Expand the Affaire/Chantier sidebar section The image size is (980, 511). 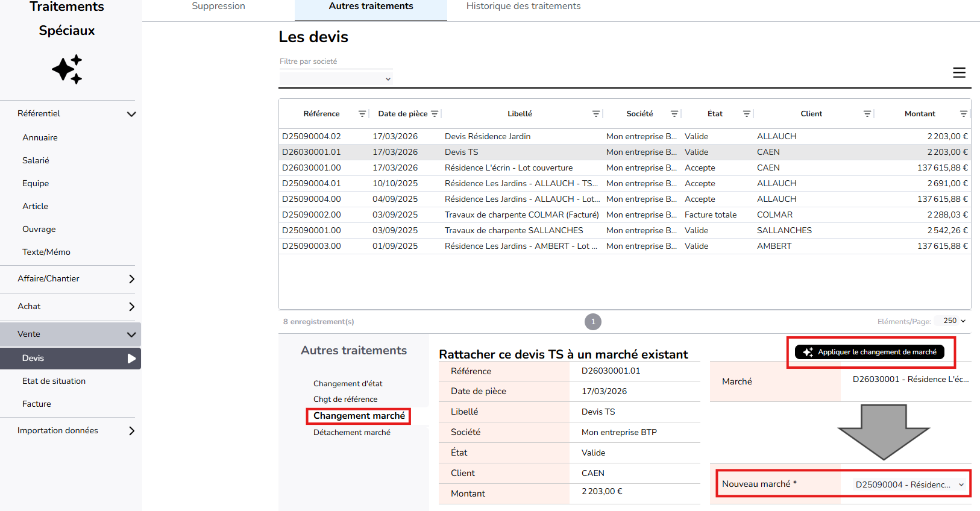pyautogui.click(x=131, y=279)
